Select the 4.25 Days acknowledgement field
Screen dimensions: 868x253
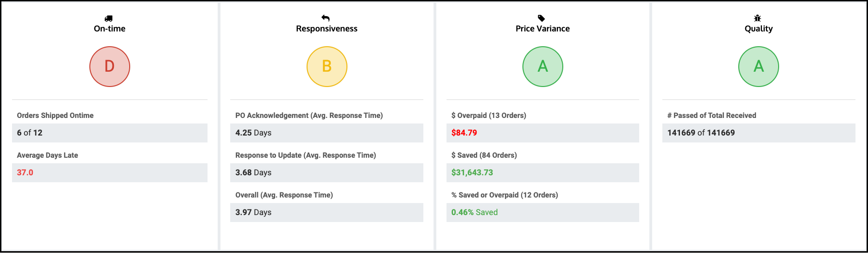pyautogui.click(x=327, y=133)
